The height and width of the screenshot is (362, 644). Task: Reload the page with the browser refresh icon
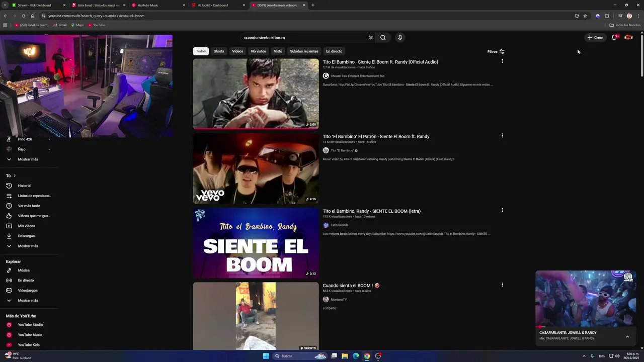click(x=23, y=16)
